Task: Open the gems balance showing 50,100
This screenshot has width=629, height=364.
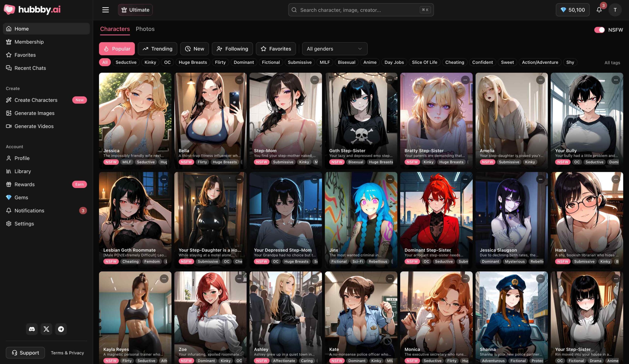Action: (572, 10)
